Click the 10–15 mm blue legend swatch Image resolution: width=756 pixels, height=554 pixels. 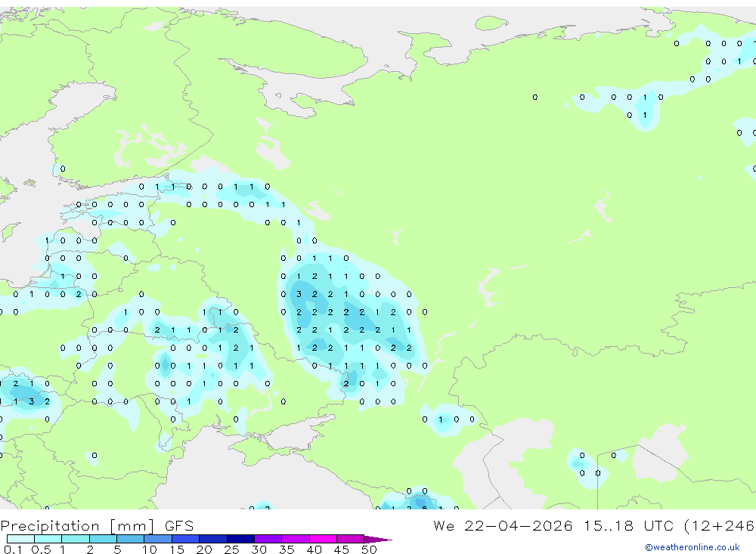[158, 539]
